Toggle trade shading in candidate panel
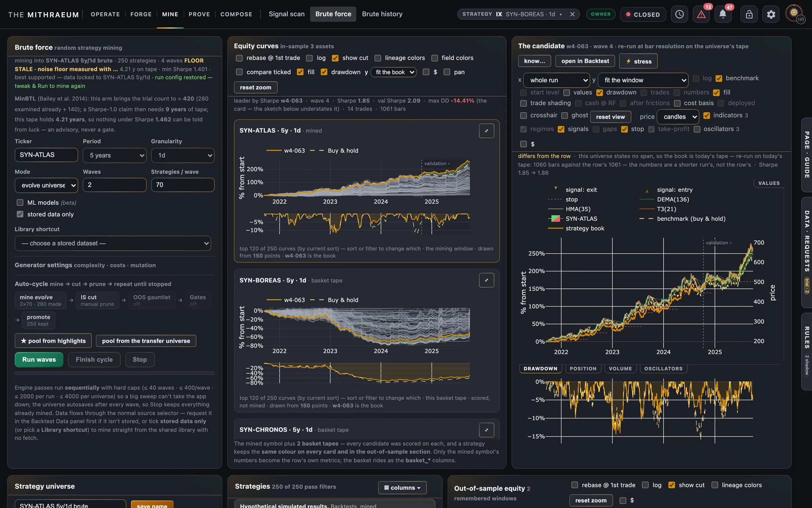 click(523, 103)
